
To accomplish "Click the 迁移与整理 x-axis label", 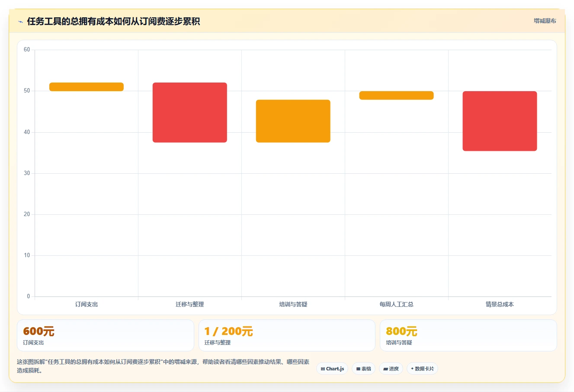I will (190, 304).
